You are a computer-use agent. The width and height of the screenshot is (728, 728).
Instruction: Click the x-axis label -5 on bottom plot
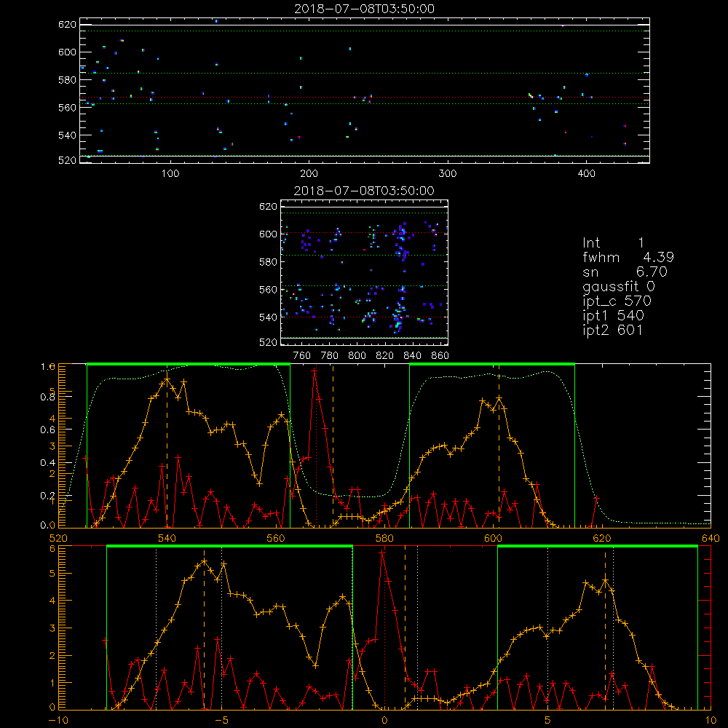tap(221, 721)
